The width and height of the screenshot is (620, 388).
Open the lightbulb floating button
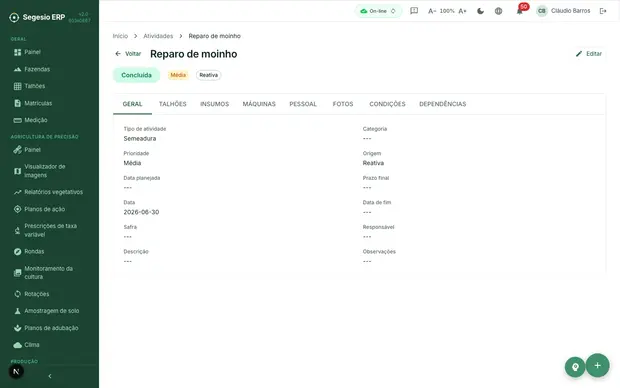pos(575,367)
